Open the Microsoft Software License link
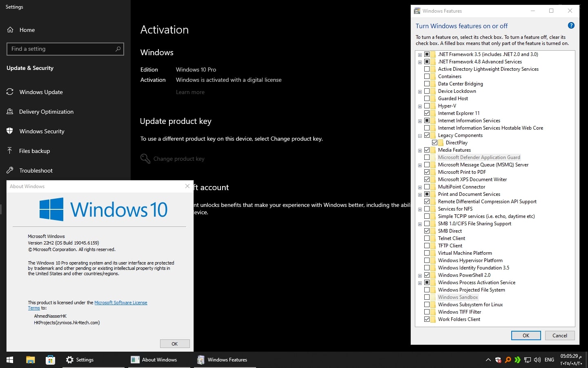This screenshot has height=368, width=588. pos(120,303)
